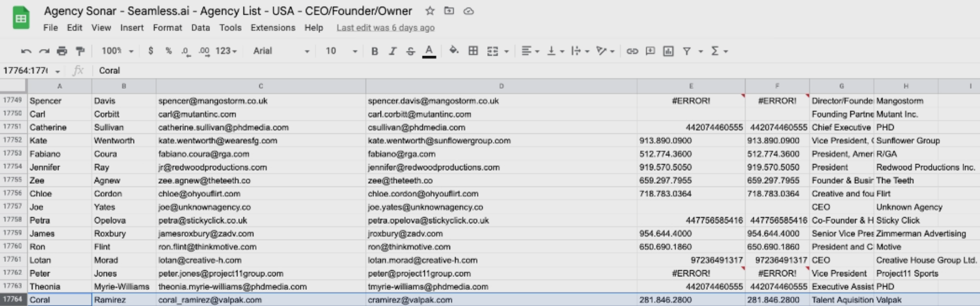
Task: Increase decimal places
Action: tap(204, 51)
